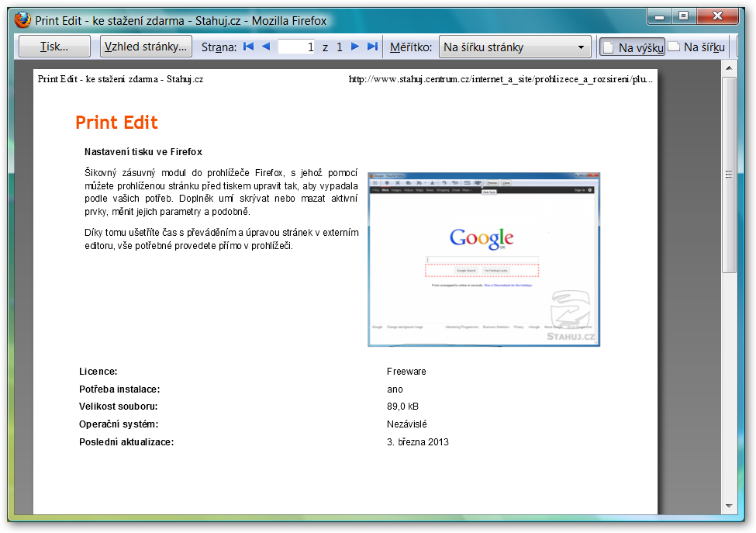
Task: Click the Freeware value
Action: click(x=406, y=372)
